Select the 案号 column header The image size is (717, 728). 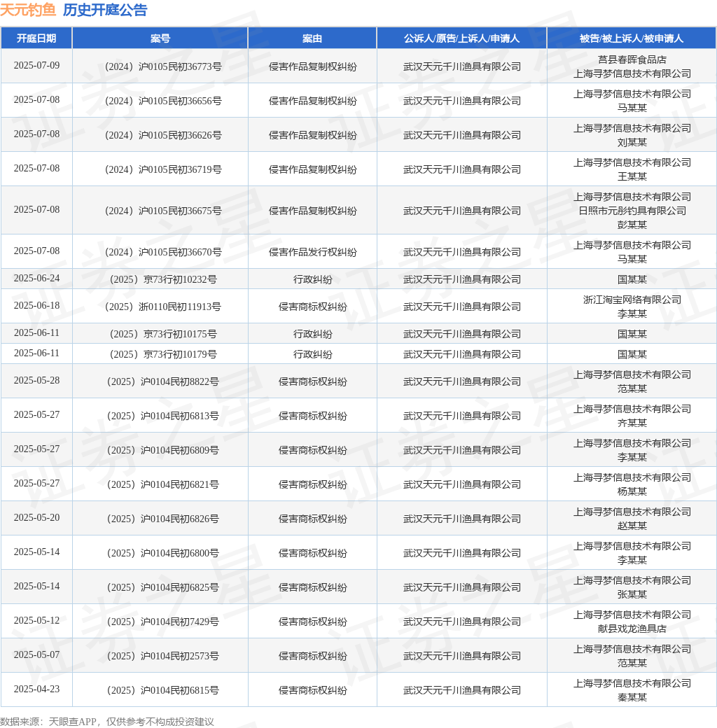pos(160,38)
